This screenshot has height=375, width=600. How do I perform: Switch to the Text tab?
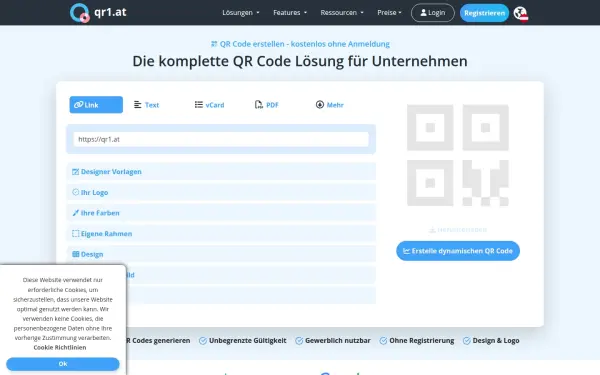[147, 105]
